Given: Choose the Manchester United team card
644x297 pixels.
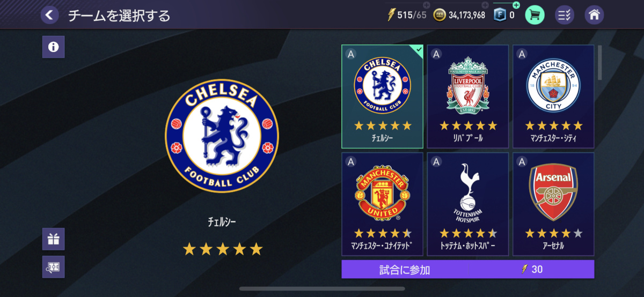Looking at the screenshot, I should 382,204.
